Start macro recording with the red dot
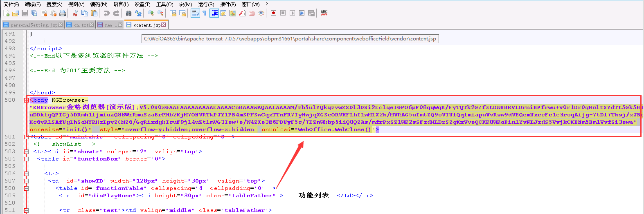This screenshot has height=214, width=644. pyautogui.click(x=273, y=13)
